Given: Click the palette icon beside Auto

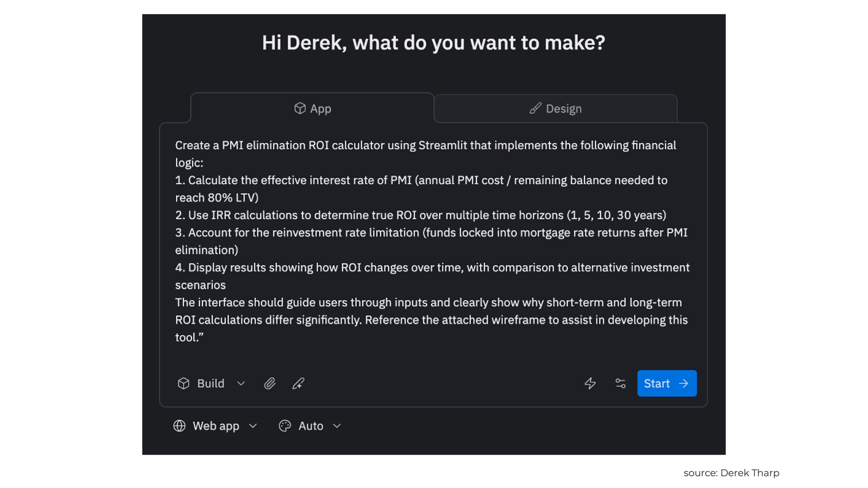Looking at the screenshot, I should [285, 426].
